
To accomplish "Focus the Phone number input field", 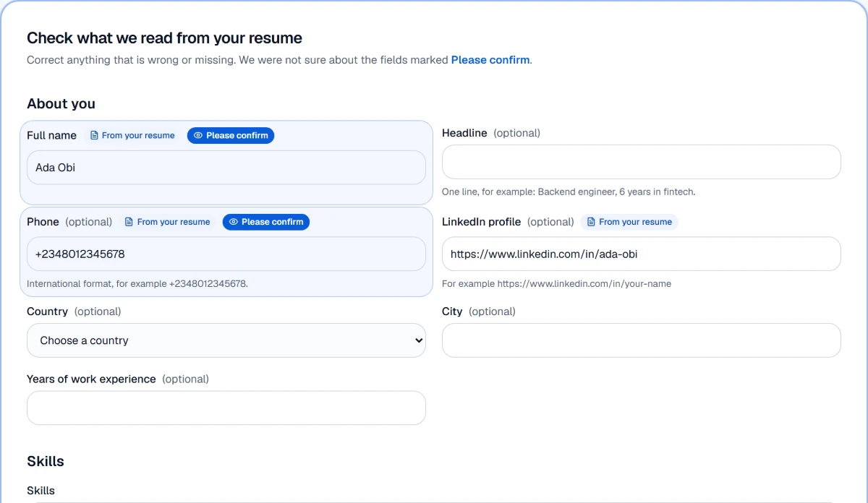I will point(226,254).
